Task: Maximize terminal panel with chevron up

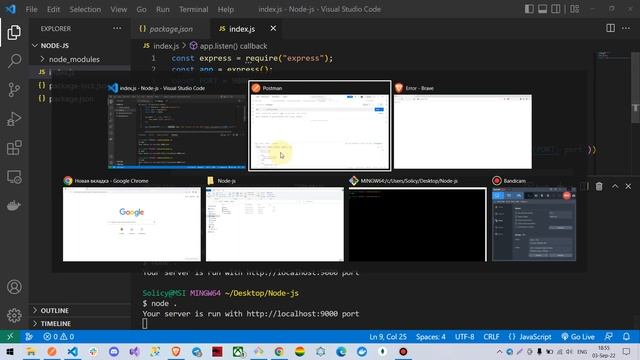Action: pyautogui.click(x=615, y=186)
